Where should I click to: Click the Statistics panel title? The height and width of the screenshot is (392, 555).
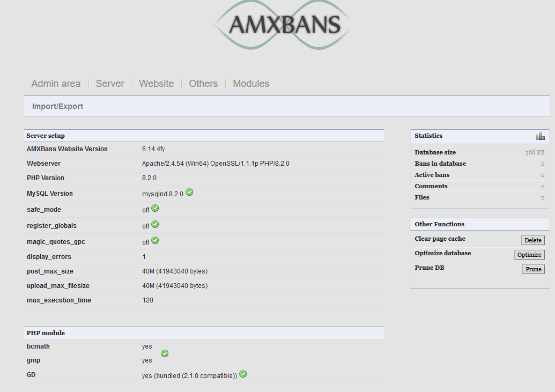[x=428, y=136]
